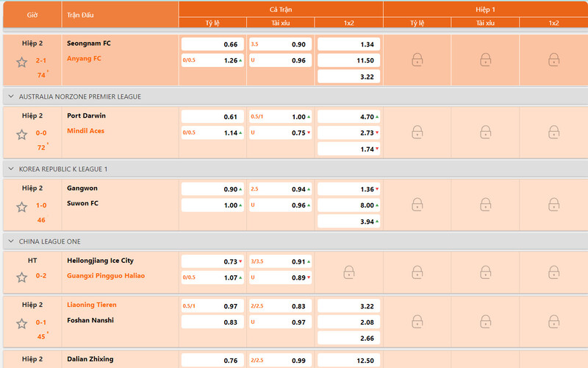Click the Trận Đấu column header
This screenshot has height=368, width=588.
coord(120,15)
